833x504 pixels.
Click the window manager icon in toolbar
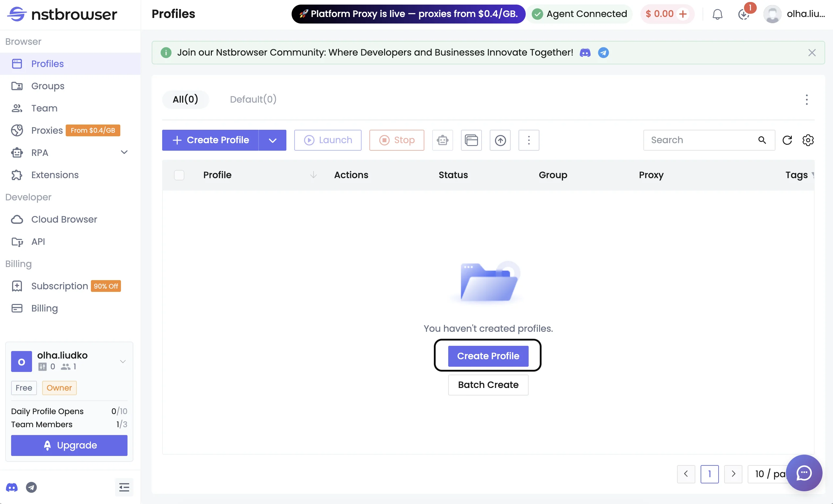click(x=471, y=140)
